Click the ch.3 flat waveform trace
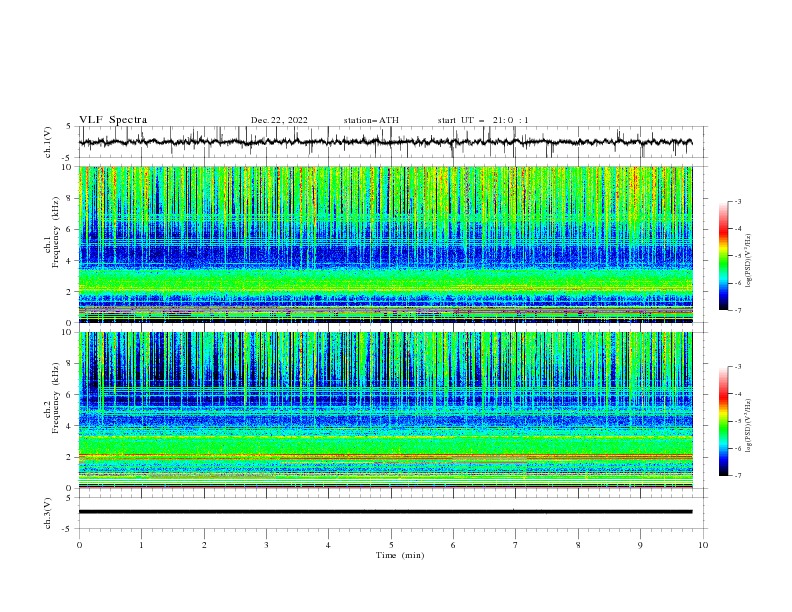792x612 pixels. [385, 512]
